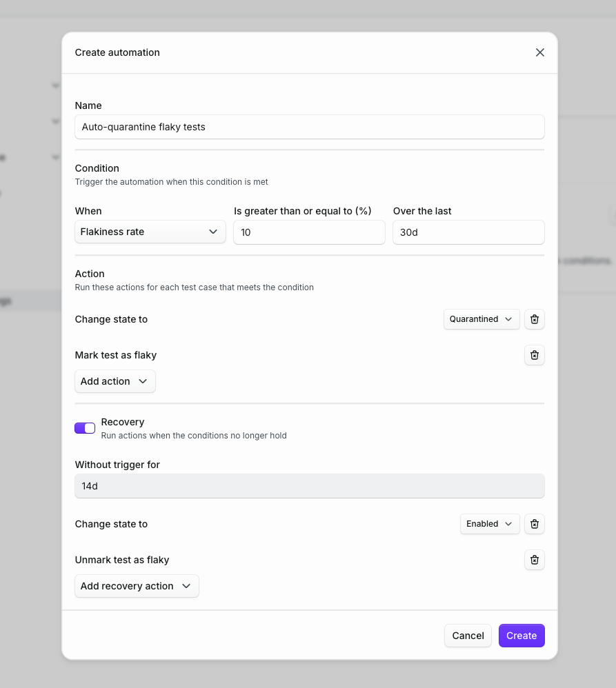
Task: Dismiss the Create automation dialog
Action: point(540,52)
